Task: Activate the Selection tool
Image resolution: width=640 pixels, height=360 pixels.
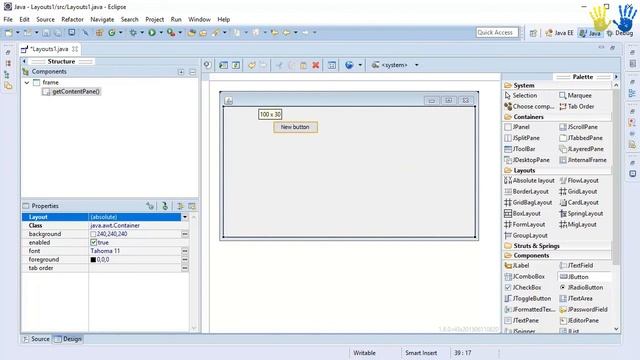Action: click(x=521, y=95)
